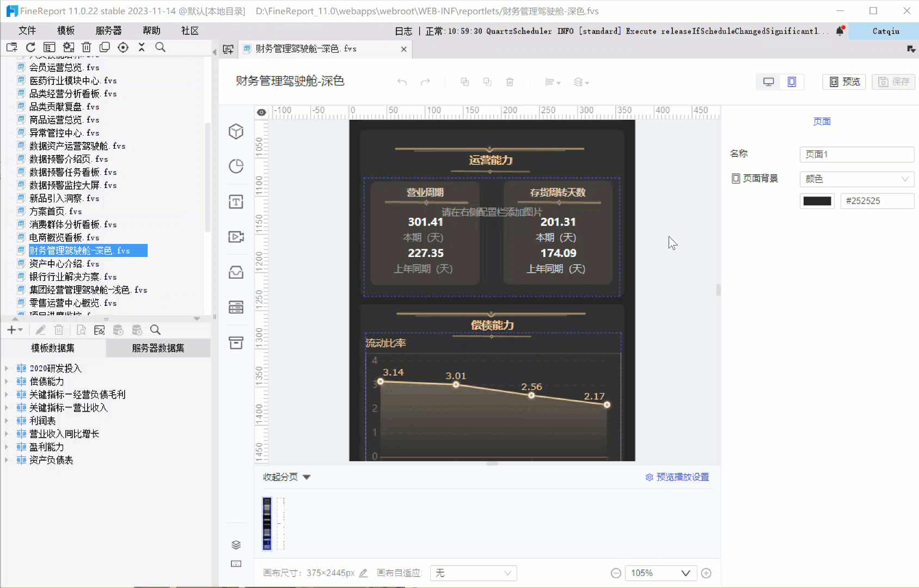Expand the 2020研发投入 dataset
The height and width of the screenshot is (588, 919).
tap(7, 369)
